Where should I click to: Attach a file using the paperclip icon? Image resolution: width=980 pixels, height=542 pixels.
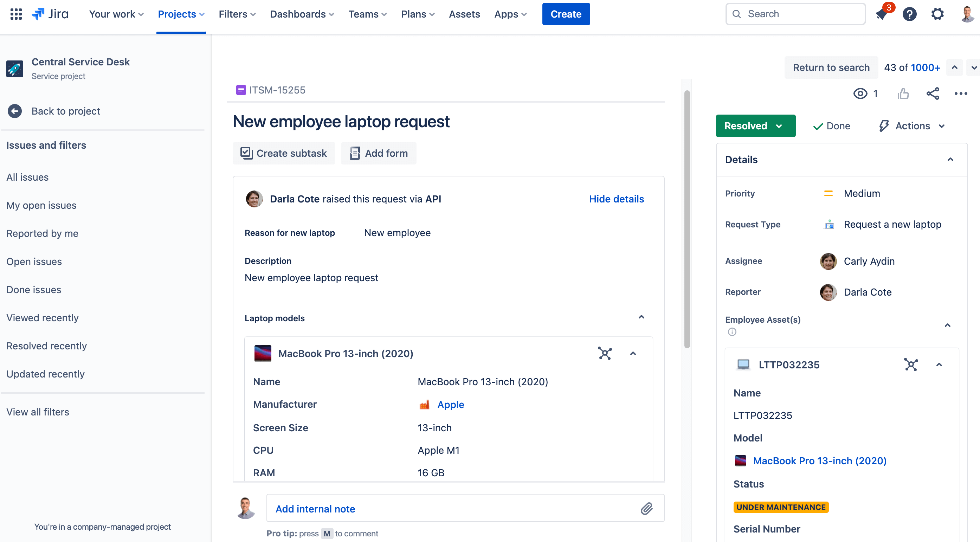coord(647,509)
